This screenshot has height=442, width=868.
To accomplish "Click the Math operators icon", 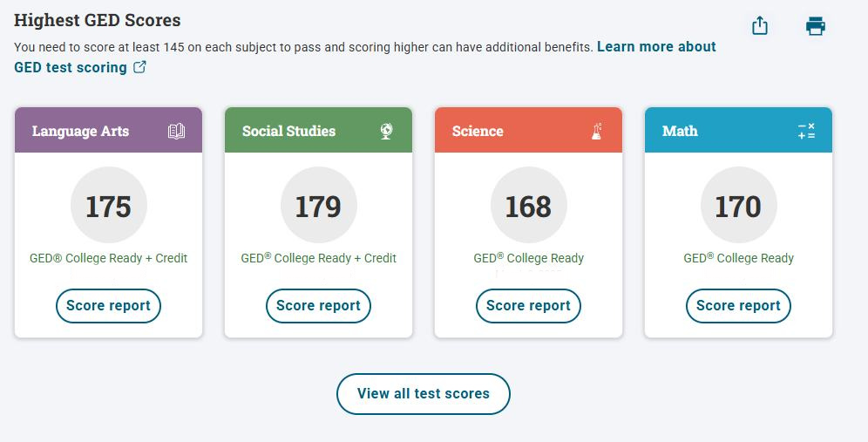I will (x=806, y=132).
